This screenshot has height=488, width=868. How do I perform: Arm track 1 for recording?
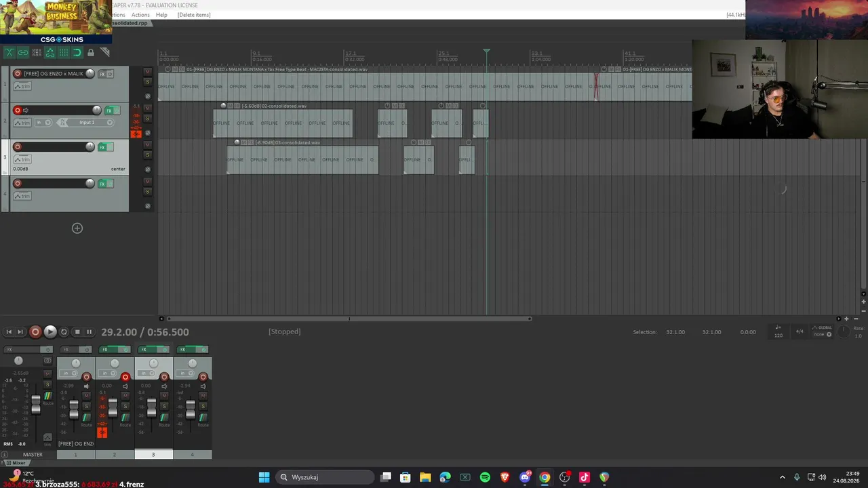click(x=18, y=74)
